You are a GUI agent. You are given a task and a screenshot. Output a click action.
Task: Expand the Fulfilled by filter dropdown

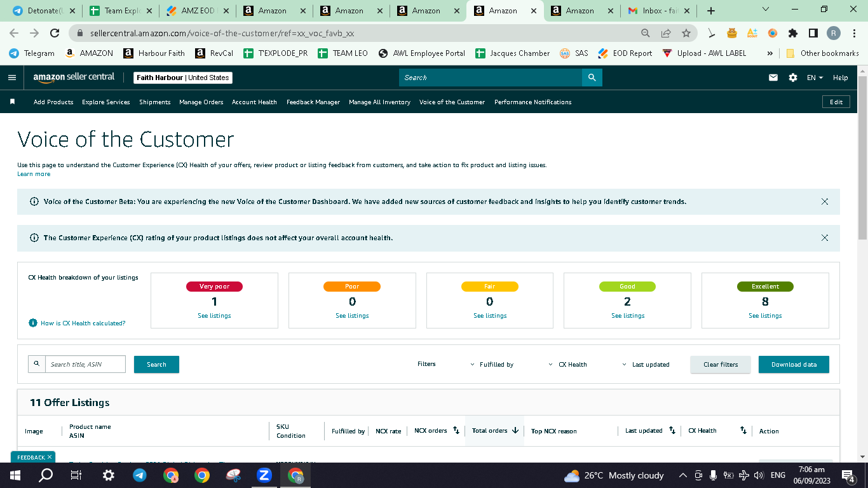pos(492,365)
